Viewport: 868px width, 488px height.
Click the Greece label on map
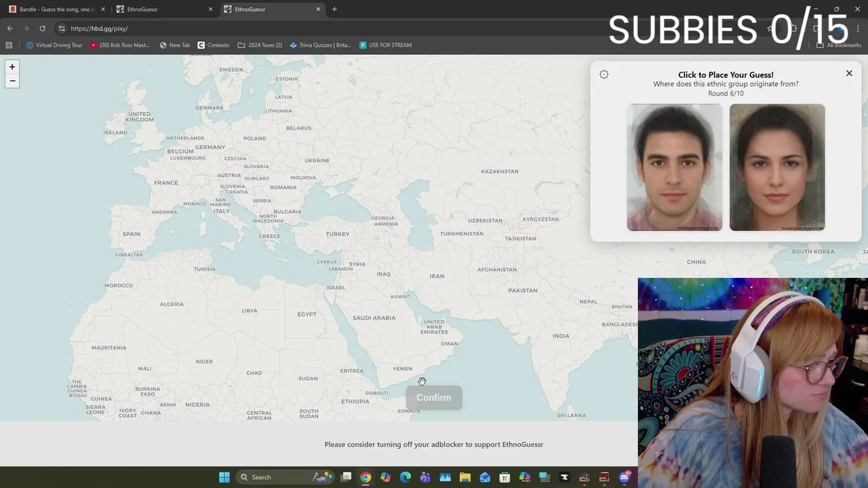(269, 236)
